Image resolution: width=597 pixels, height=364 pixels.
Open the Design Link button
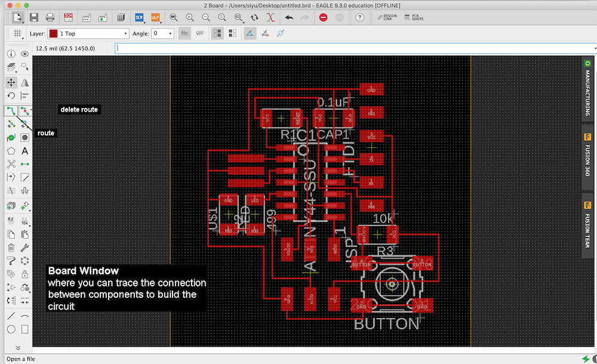(387, 17)
